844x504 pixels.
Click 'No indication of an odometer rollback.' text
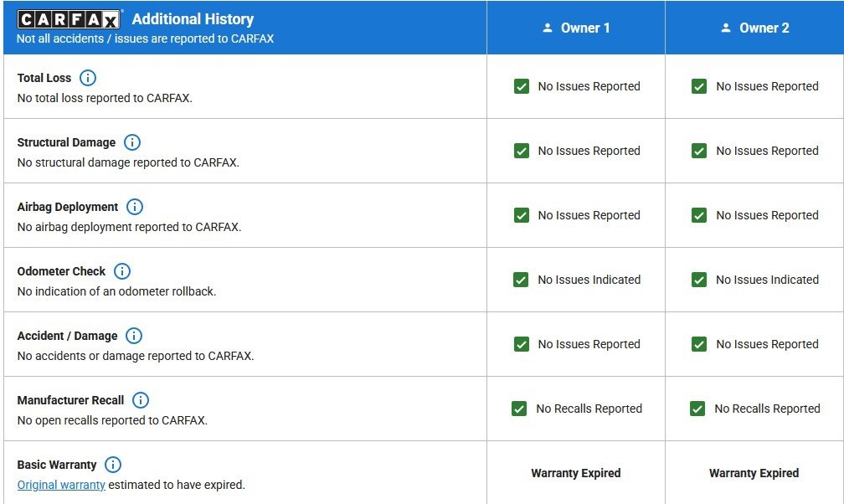coord(117,291)
